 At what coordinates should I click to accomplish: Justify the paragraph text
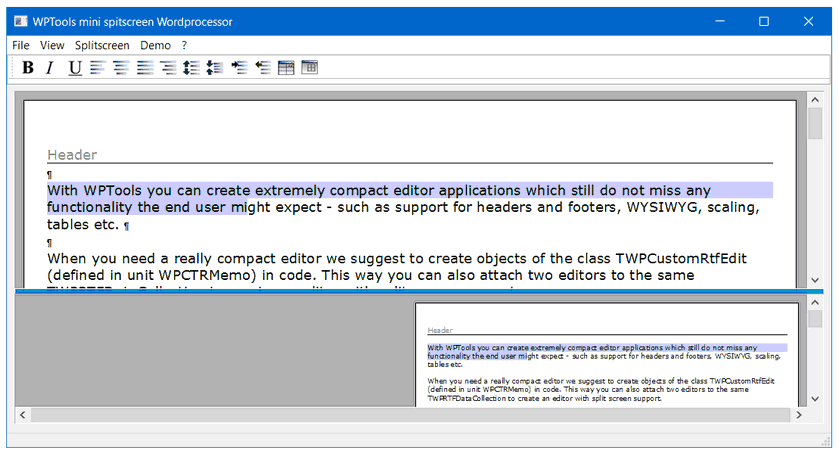pyautogui.click(x=145, y=68)
